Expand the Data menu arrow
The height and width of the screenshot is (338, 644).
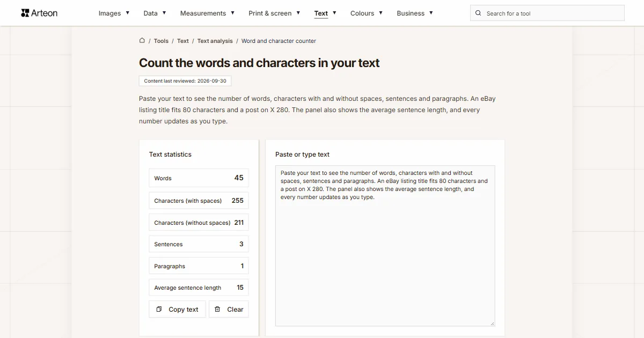(164, 12)
